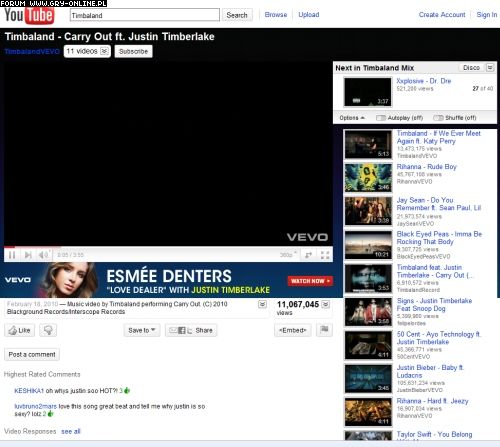Open the Save to dropdown
The height and width of the screenshot is (447, 500).
pos(142,330)
